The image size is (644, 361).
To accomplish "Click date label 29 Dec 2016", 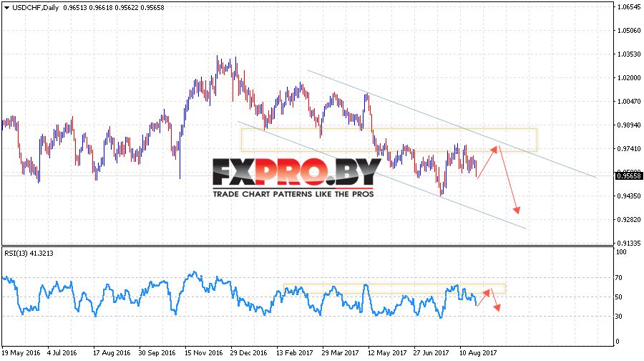I will 248,353.
